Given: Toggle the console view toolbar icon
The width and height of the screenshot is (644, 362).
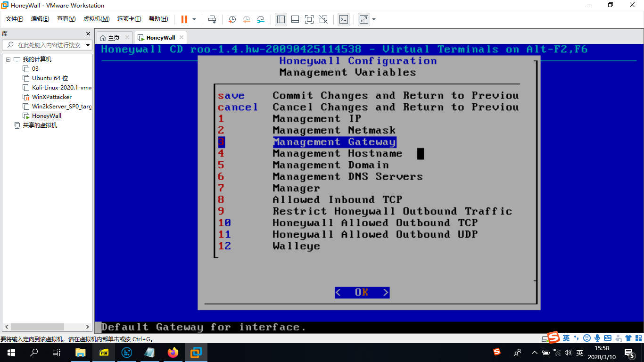Looking at the screenshot, I should coord(344,19).
